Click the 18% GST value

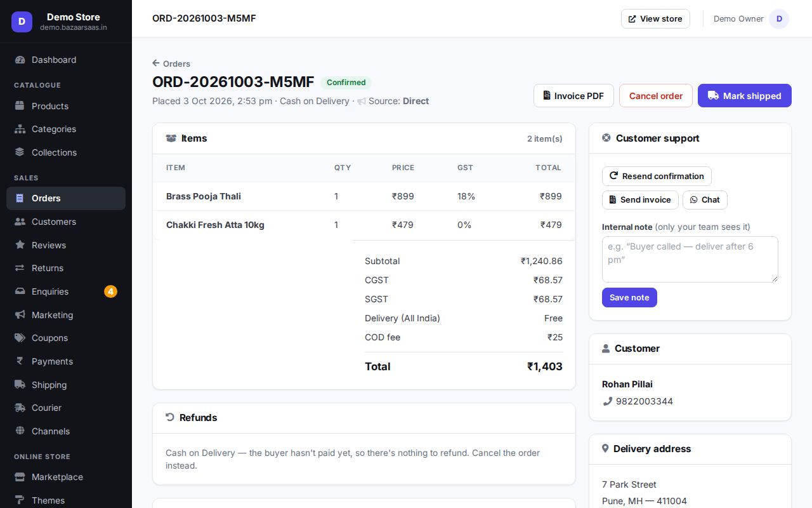[466, 196]
